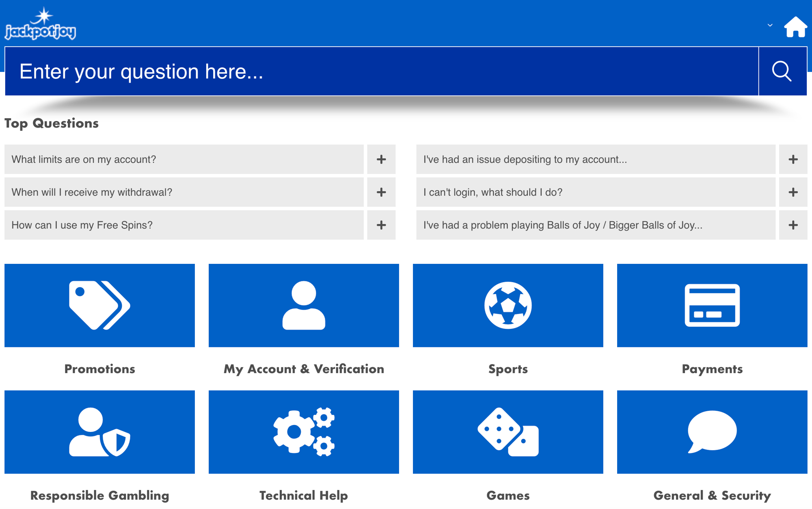Open the Sports football icon tile
812x509 pixels.
coord(508,305)
